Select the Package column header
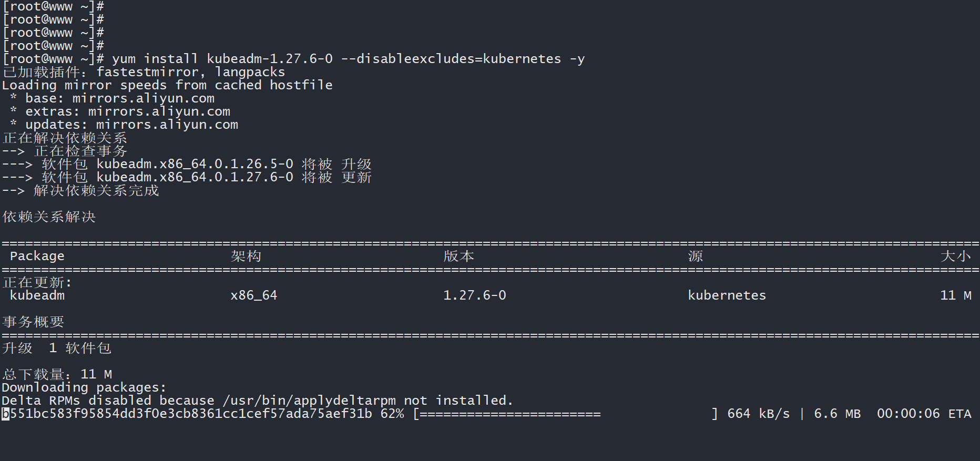 click(37, 256)
